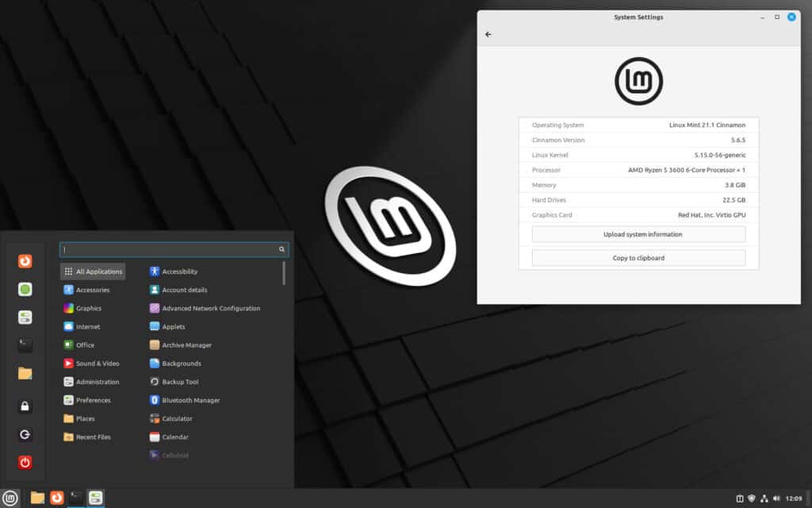Screen dimensions: 812x508
Task: Open the Terminal from the menu sidebar
Action: pos(24,344)
